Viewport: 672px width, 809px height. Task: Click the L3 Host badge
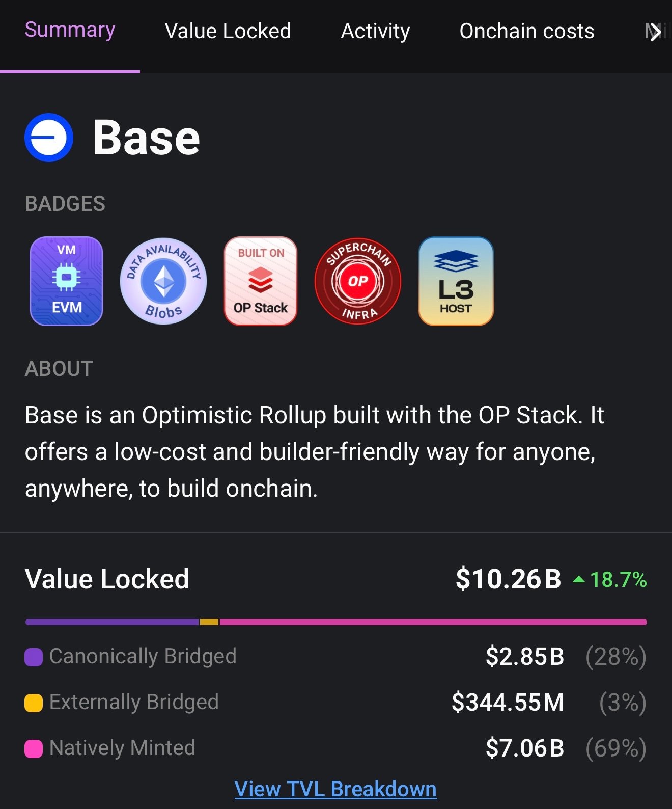coord(456,281)
